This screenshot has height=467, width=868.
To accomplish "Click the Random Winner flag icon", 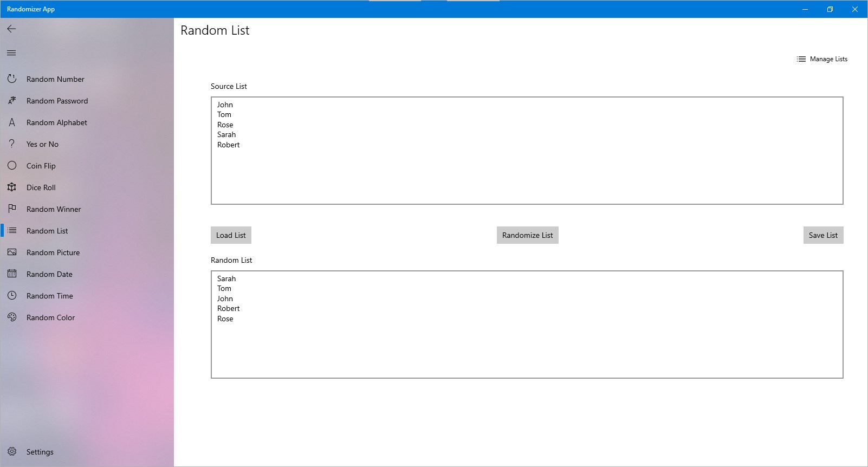I will [12, 209].
